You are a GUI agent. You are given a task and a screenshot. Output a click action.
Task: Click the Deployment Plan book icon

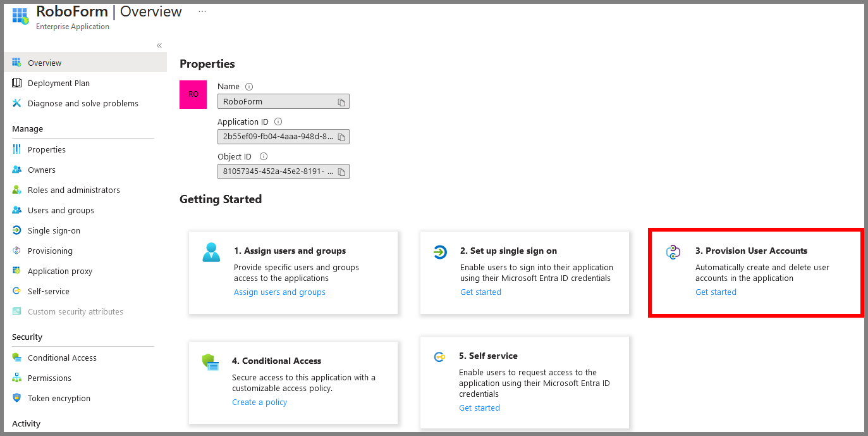click(16, 83)
